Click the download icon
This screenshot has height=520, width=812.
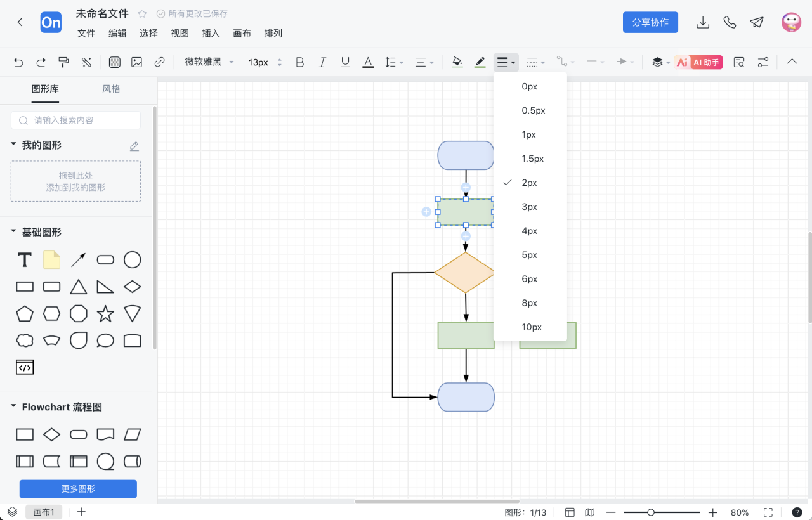coord(702,22)
